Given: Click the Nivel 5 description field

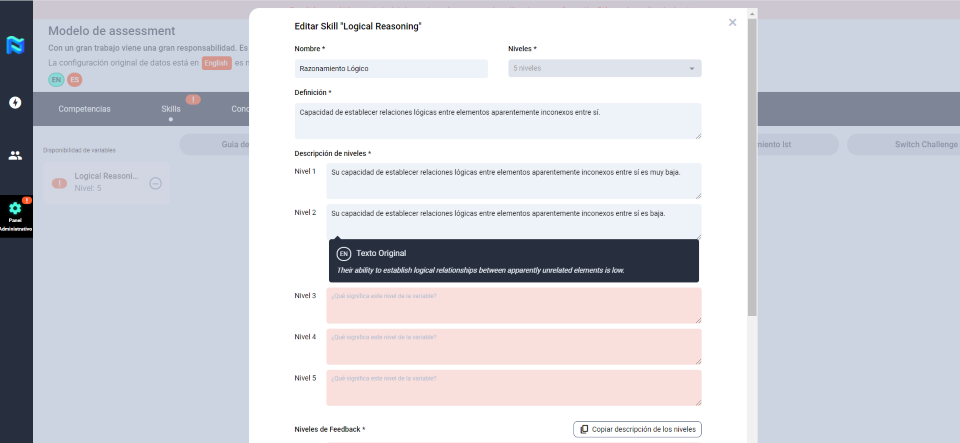Looking at the screenshot, I should 513,387.
